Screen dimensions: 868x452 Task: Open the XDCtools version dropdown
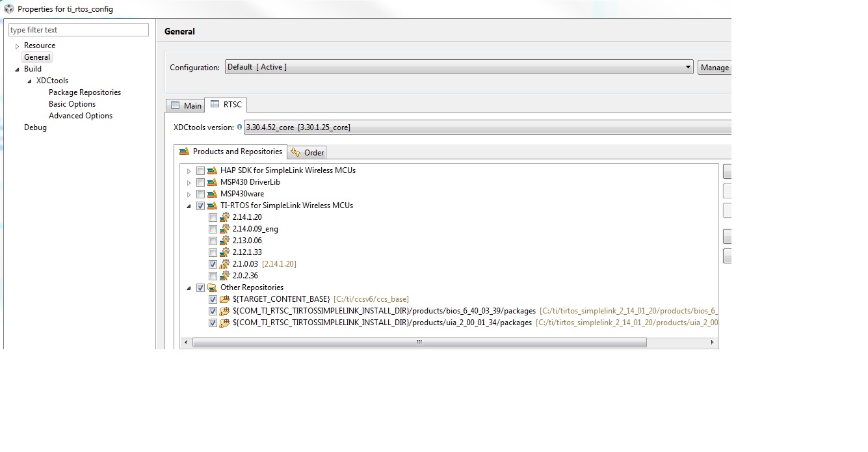coord(487,127)
